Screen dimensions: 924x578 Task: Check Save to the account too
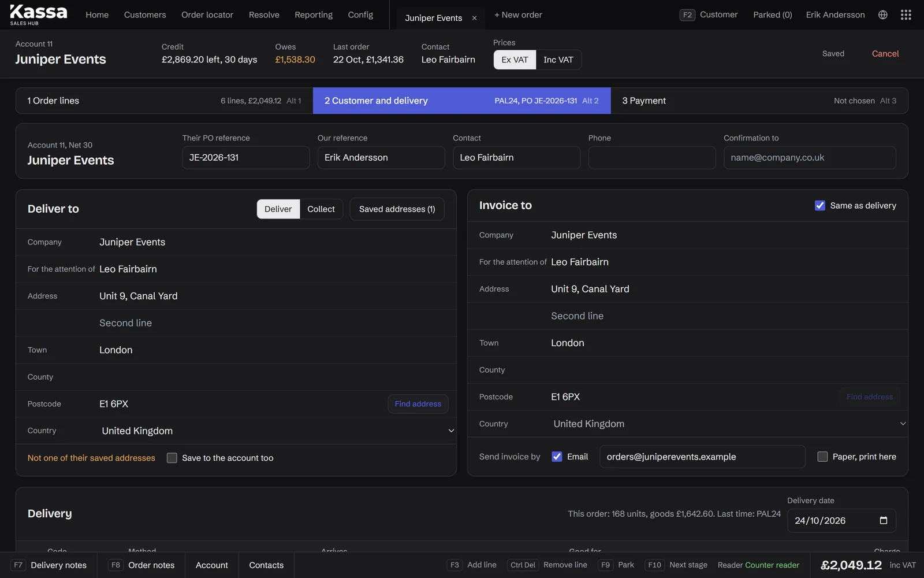(172, 458)
